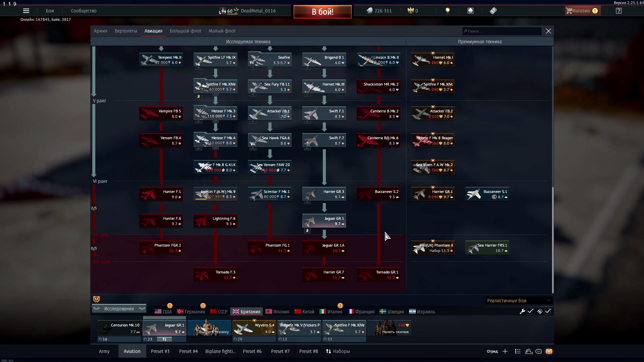Click swap-crew arrows on Jaguar GR.1 slot
The height and width of the screenshot is (362, 644).
click(164, 339)
